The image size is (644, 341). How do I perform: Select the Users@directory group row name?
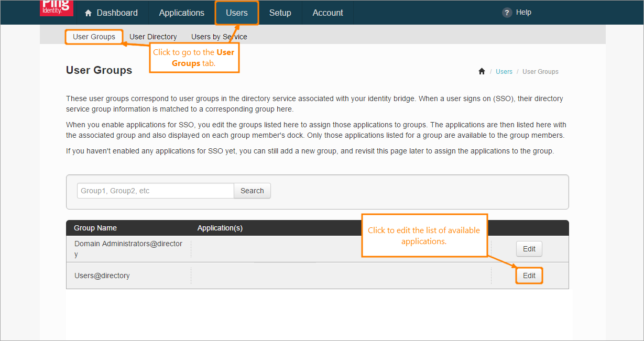click(x=102, y=276)
